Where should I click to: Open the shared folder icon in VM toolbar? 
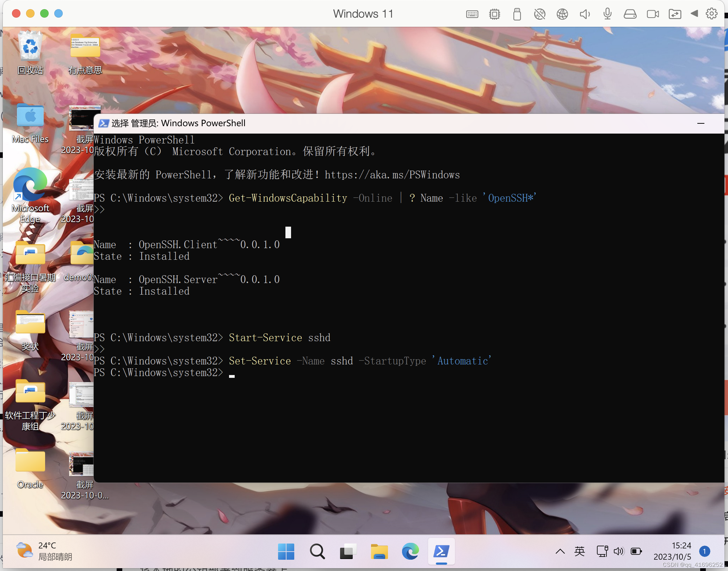(675, 14)
